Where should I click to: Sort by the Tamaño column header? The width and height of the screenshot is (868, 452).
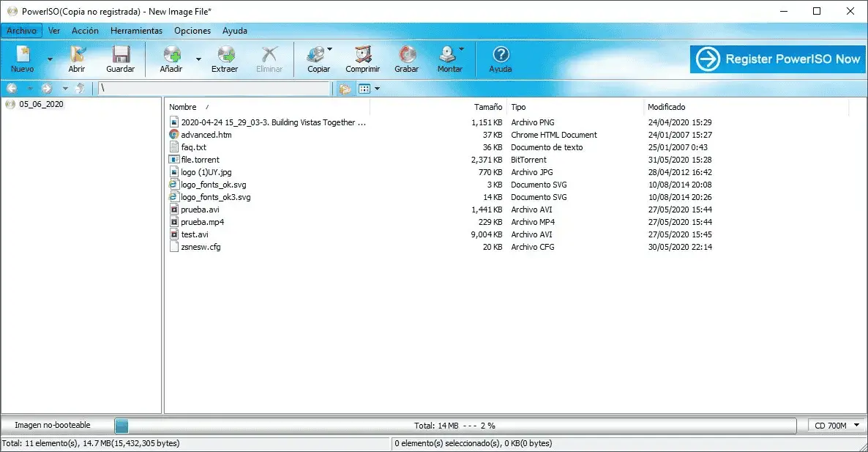[x=487, y=107]
